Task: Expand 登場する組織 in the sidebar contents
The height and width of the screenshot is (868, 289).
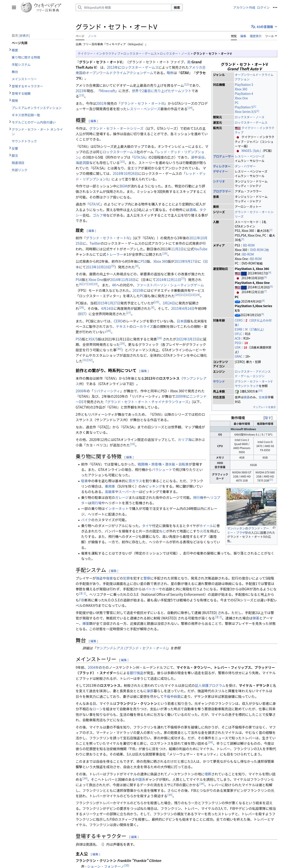Action: [10, 93]
